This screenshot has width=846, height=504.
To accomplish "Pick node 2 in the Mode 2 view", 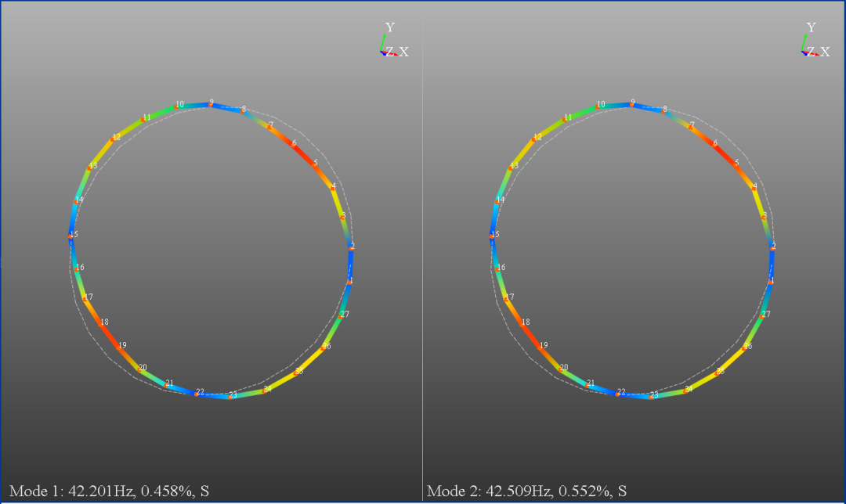I will coord(772,248).
